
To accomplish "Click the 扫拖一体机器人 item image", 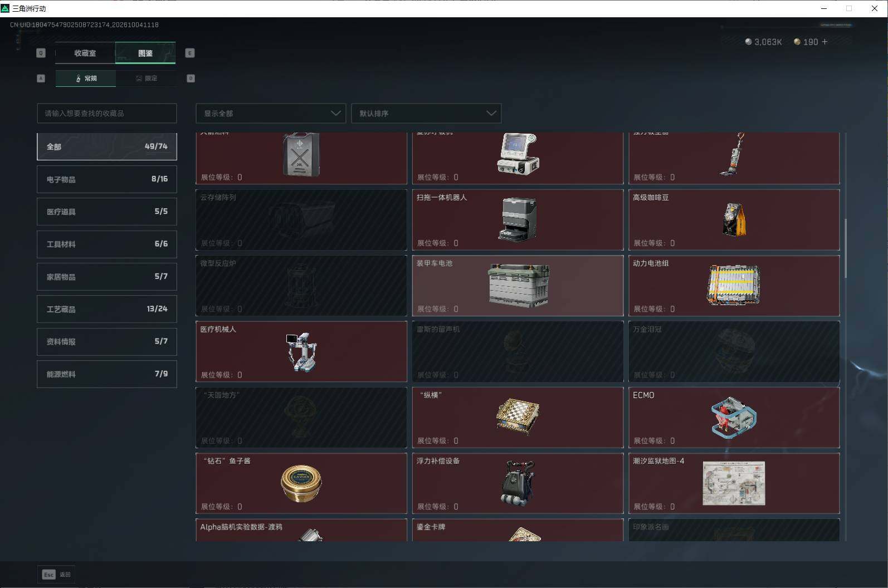I will coord(518,220).
